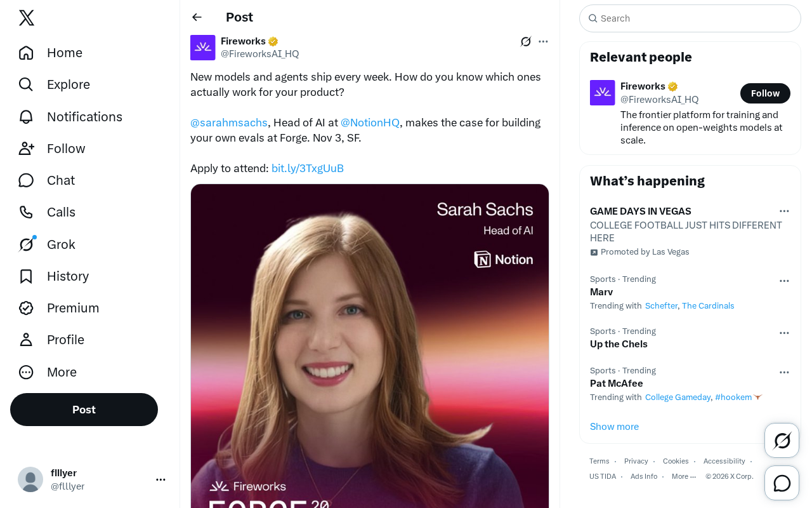This screenshot has height=508, width=812.
Task: Click the Fireworks avatar in the post header
Action: pyautogui.click(x=203, y=48)
